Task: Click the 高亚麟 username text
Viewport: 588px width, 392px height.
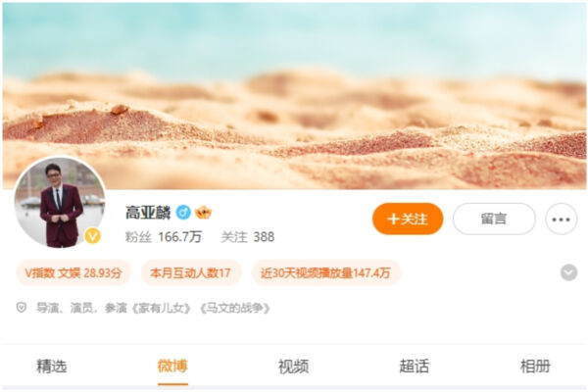Action: tap(148, 213)
